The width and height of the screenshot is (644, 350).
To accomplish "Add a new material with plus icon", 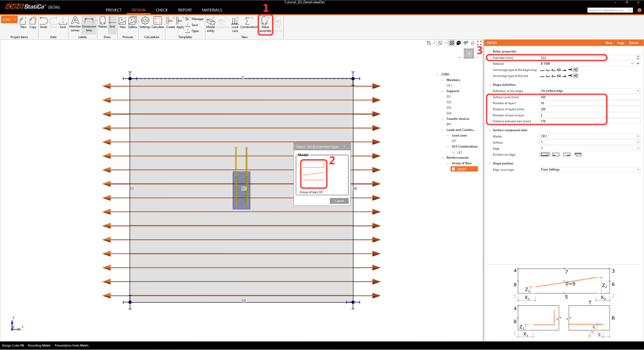I will 638,63.
